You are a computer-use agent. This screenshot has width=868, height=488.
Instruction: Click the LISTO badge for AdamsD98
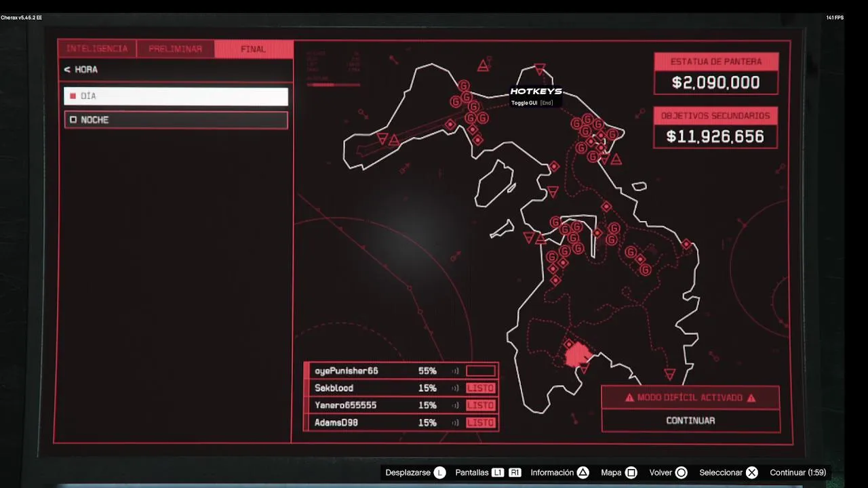481,422
